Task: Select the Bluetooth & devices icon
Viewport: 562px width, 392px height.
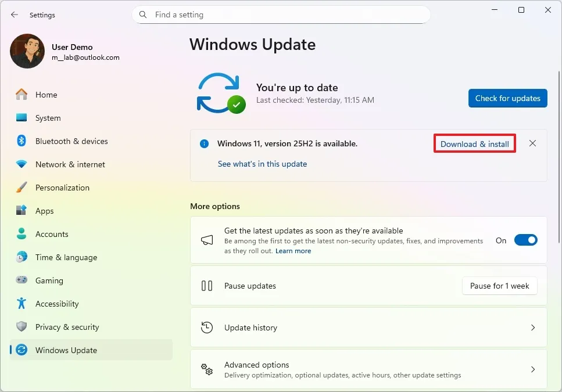Action: (x=22, y=141)
